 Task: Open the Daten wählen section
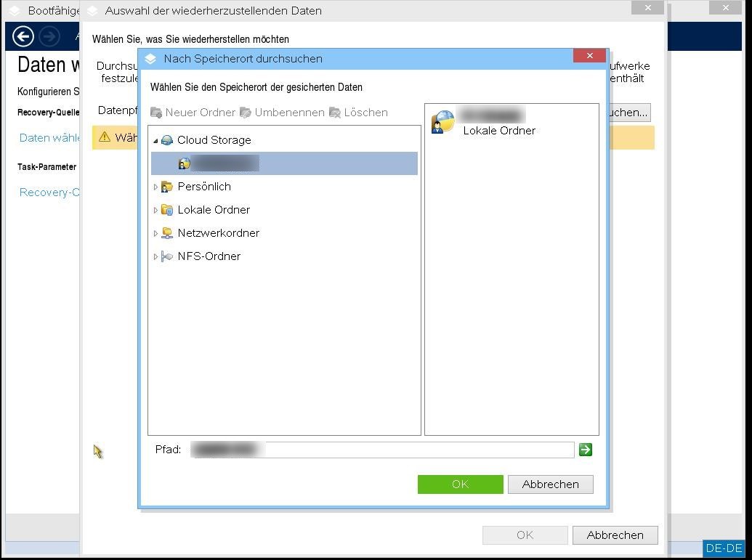(47, 137)
